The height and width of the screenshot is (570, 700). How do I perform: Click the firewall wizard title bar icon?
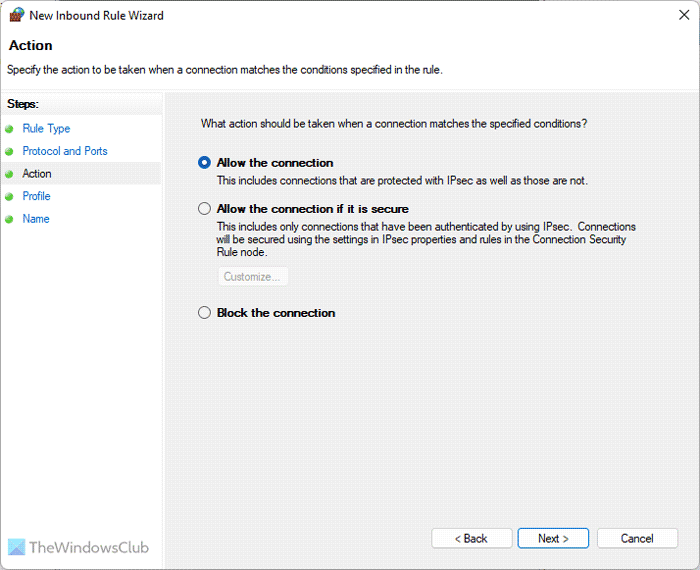[x=17, y=16]
